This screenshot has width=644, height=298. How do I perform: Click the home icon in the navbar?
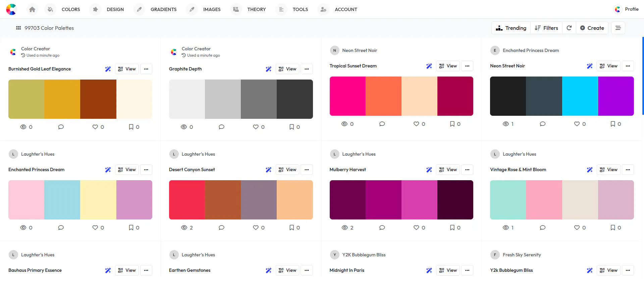pos(32,9)
